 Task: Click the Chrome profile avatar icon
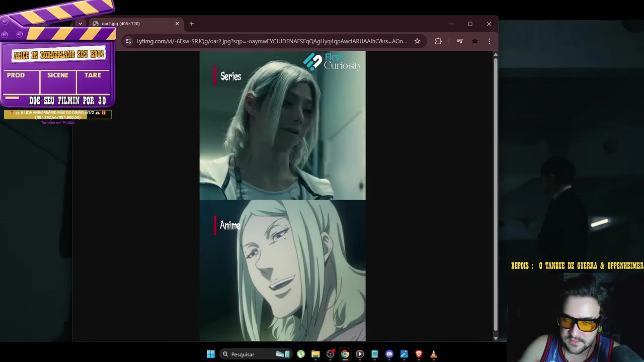[474, 41]
